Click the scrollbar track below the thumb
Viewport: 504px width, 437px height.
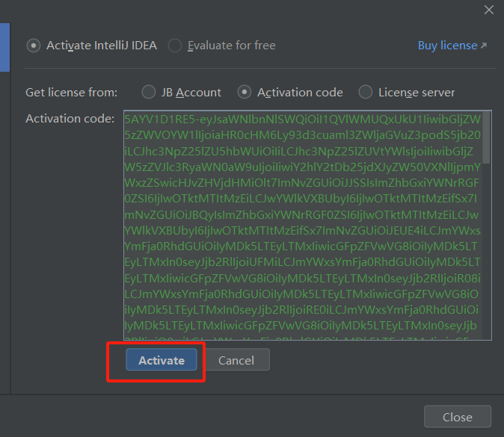point(487,261)
